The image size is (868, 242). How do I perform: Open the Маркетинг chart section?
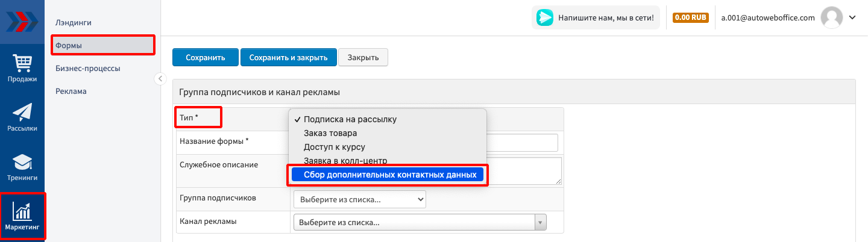pos(22,217)
